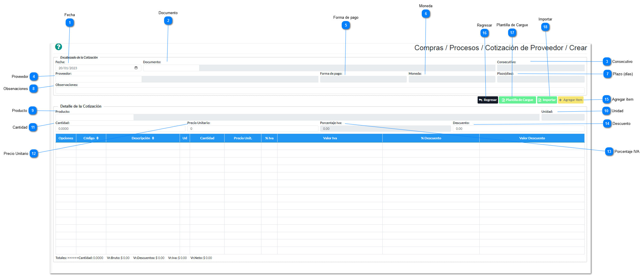Click the Porcentaje Iva field
Image resolution: width=644 pixels, height=276 pixels.
[385, 129]
